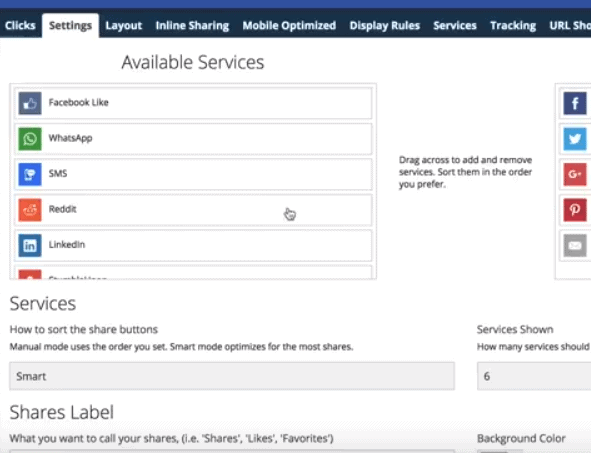Viewport: 591px width, 453px height.
Task: Open the Clicks tab
Action: [x=20, y=26]
